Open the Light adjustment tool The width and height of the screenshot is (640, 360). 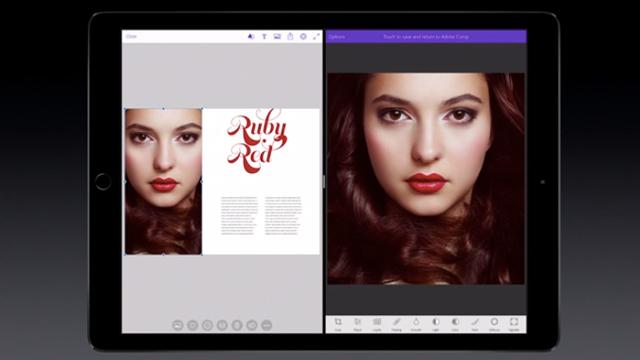click(436, 324)
